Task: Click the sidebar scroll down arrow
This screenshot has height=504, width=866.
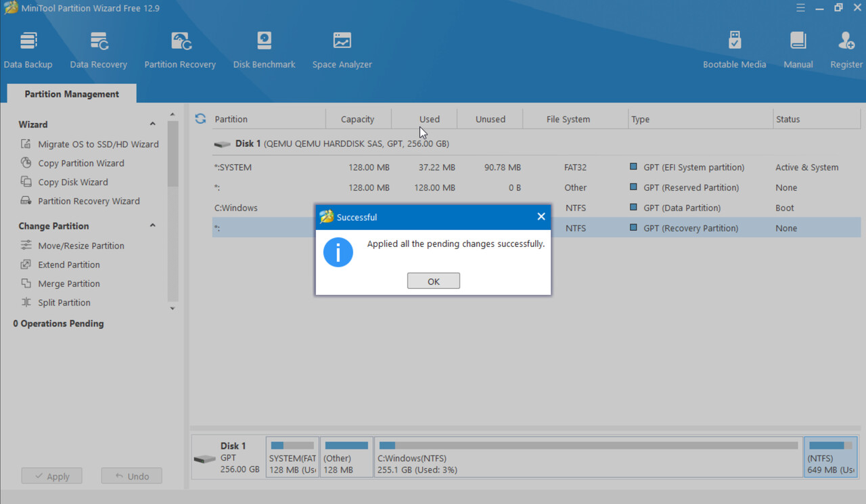Action: click(x=173, y=308)
